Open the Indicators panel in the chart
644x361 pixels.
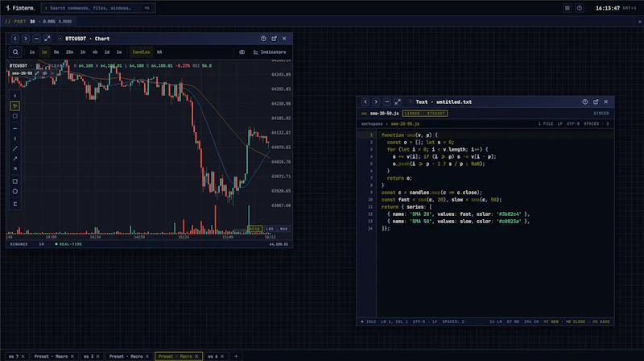pos(270,52)
